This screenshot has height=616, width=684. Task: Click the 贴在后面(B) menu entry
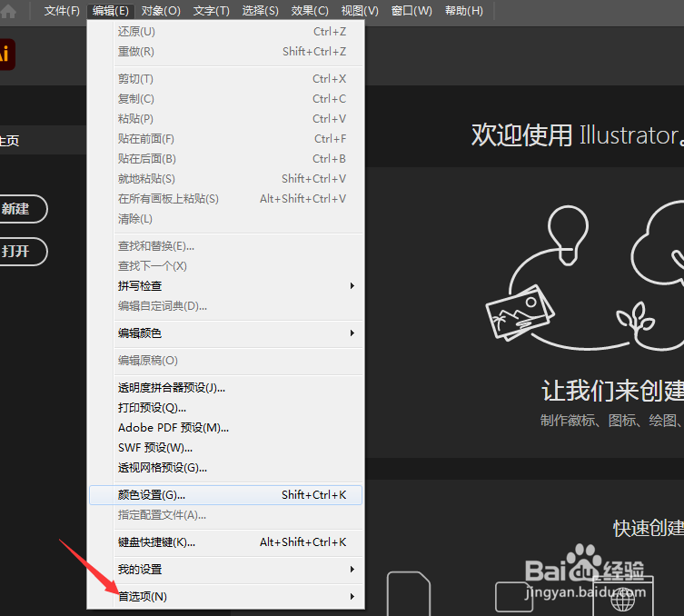click(x=225, y=159)
